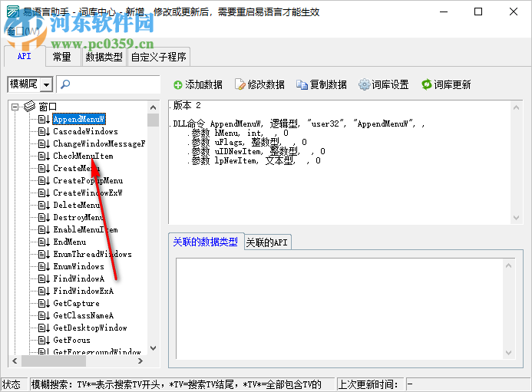Click the tree list scroll up arrow

153,107
